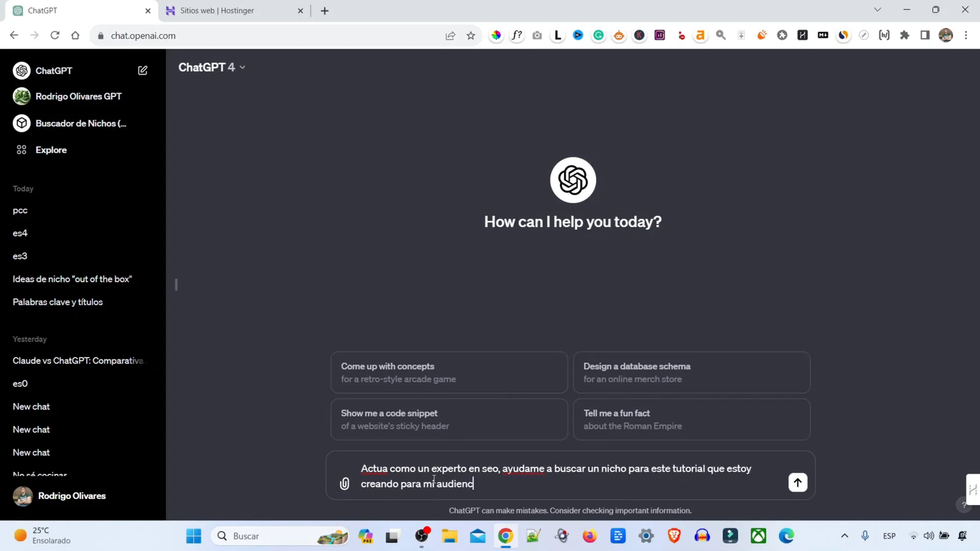Screen dimensions: 980x551
Task: Open the Grammarly extension
Action: [x=598, y=35]
